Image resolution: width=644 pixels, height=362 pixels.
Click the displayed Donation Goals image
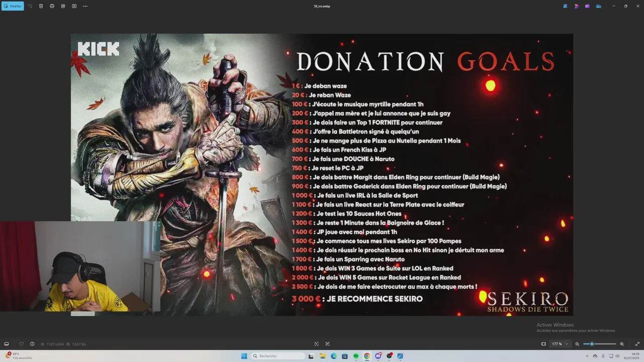(x=322, y=174)
